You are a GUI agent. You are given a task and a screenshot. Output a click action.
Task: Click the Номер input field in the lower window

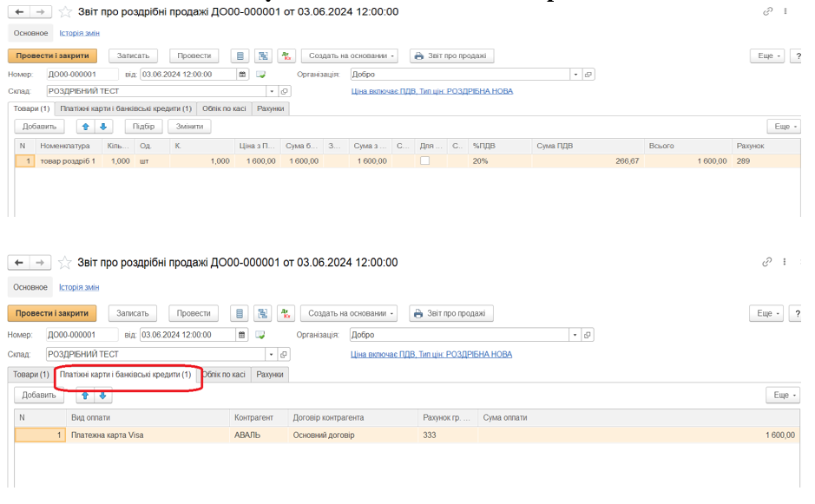pos(82,334)
